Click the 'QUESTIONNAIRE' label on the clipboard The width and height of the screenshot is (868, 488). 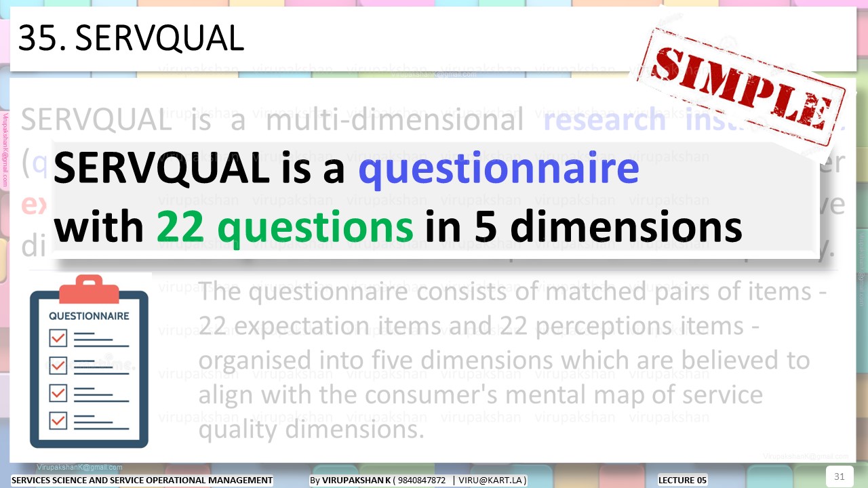pos(89,316)
